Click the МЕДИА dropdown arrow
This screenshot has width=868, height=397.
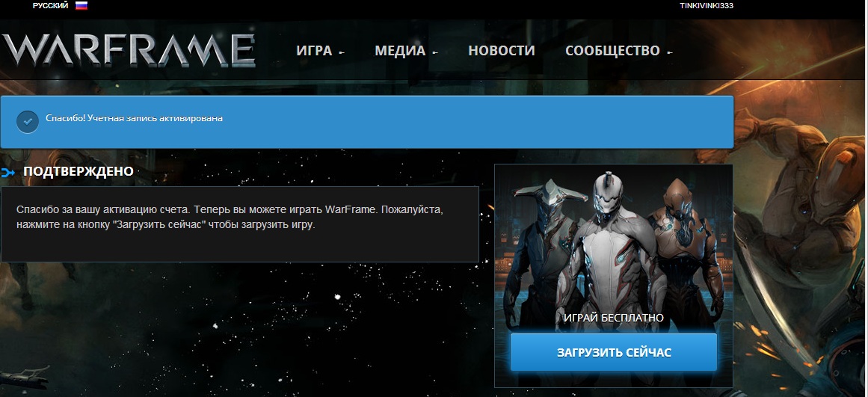[434, 52]
